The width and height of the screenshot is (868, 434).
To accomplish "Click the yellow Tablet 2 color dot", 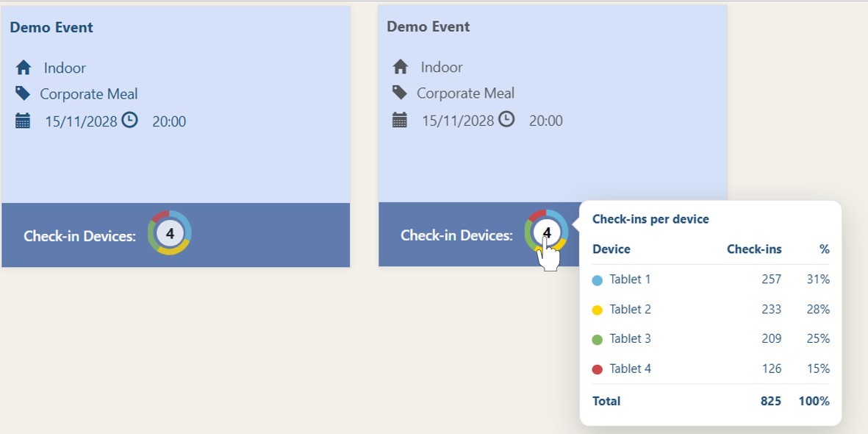I will tap(598, 310).
